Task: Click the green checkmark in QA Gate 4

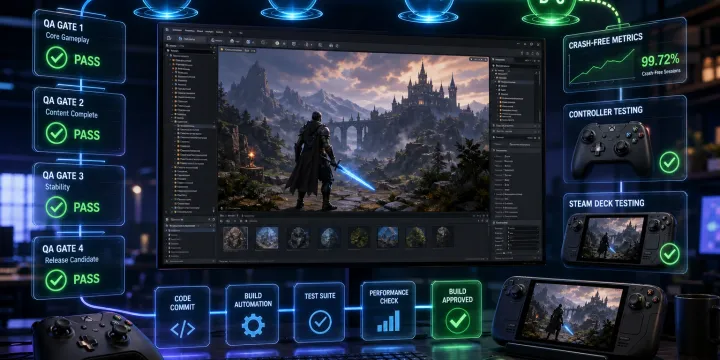Action: pos(56,280)
